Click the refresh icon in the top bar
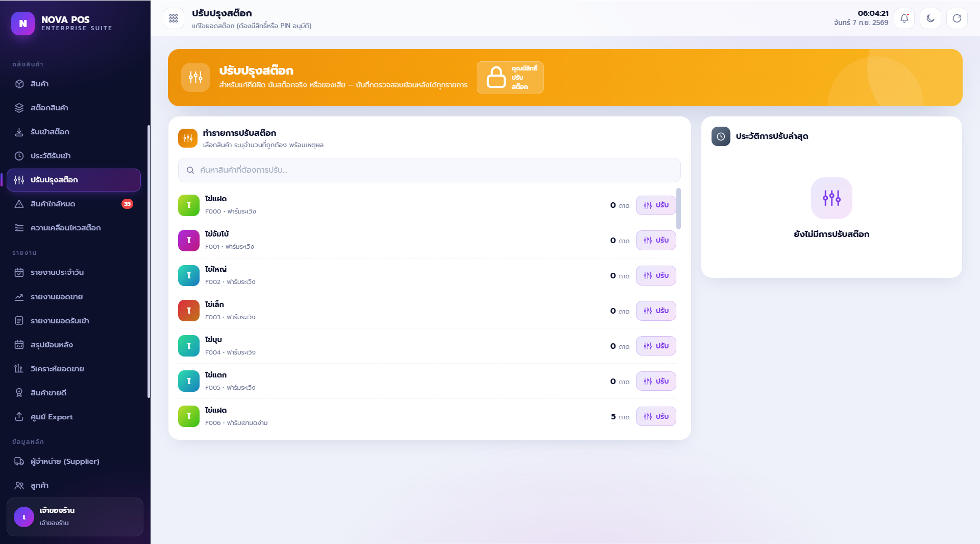Image resolution: width=980 pixels, height=544 pixels. [957, 18]
